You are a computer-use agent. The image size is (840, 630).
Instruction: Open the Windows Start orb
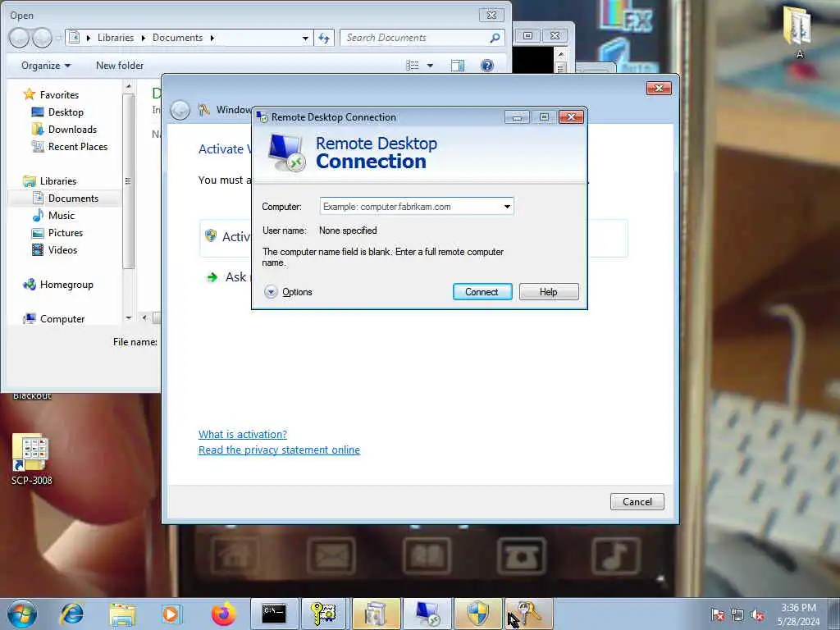point(22,614)
